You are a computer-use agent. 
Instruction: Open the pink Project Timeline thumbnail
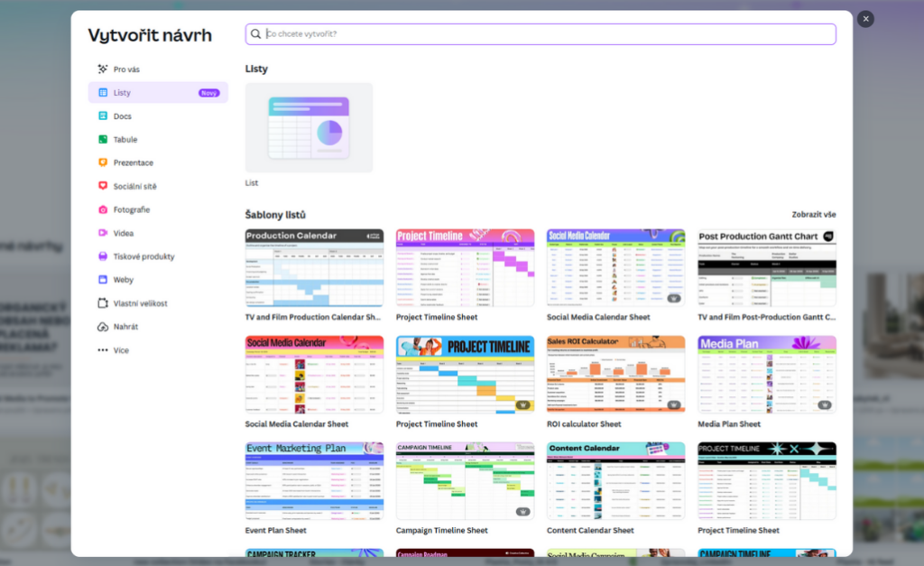465,268
